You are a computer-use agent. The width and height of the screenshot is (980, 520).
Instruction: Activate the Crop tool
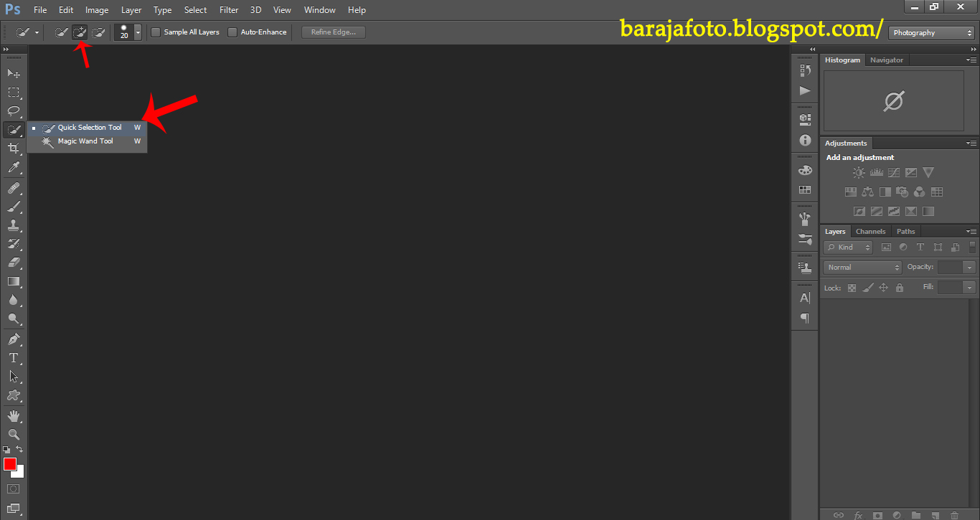coord(14,148)
